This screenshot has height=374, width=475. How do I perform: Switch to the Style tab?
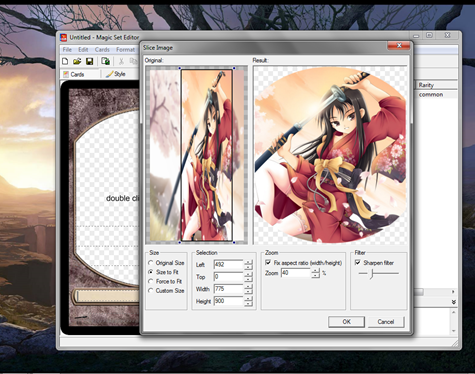[x=116, y=74]
